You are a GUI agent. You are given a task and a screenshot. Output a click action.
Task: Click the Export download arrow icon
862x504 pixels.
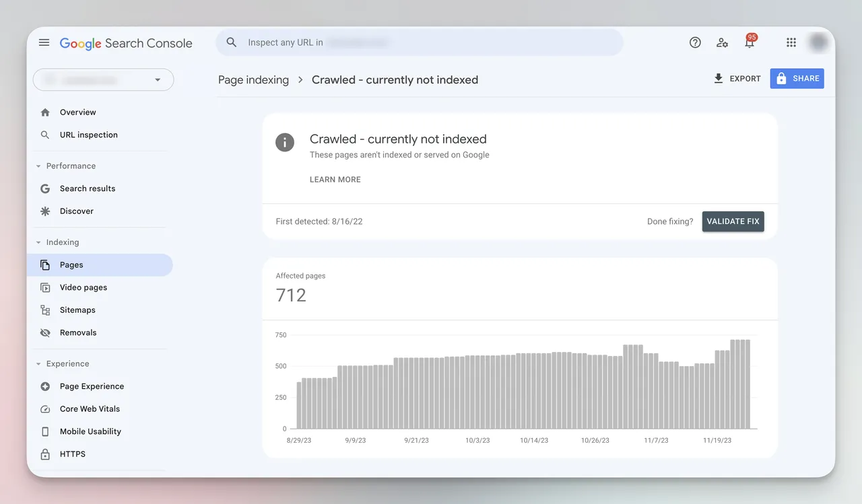[x=719, y=79]
